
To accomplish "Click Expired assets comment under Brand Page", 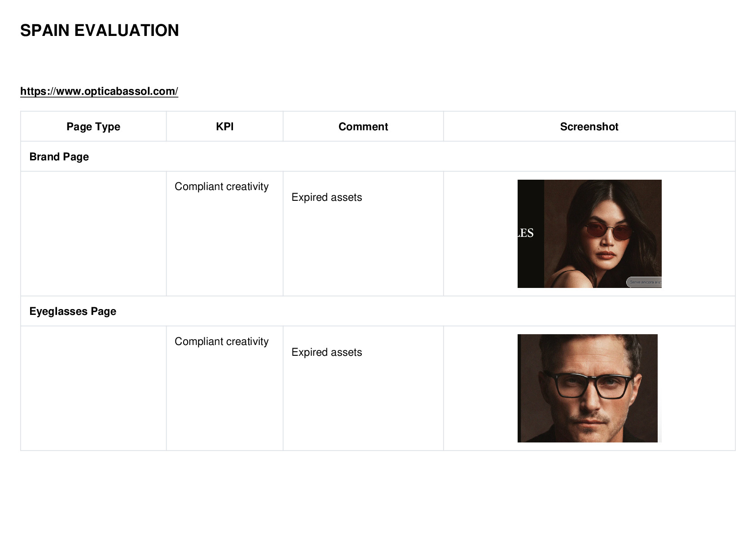I will pyautogui.click(x=327, y=197).
